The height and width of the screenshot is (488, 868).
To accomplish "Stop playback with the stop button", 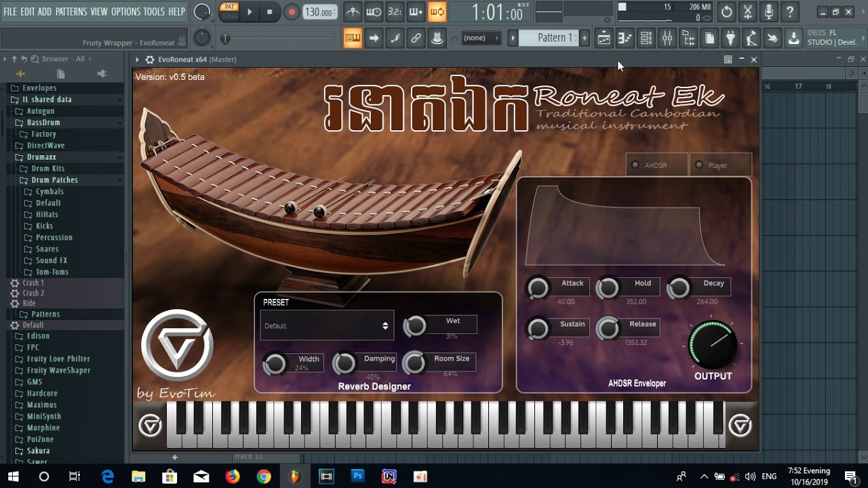I will [269, 12].
